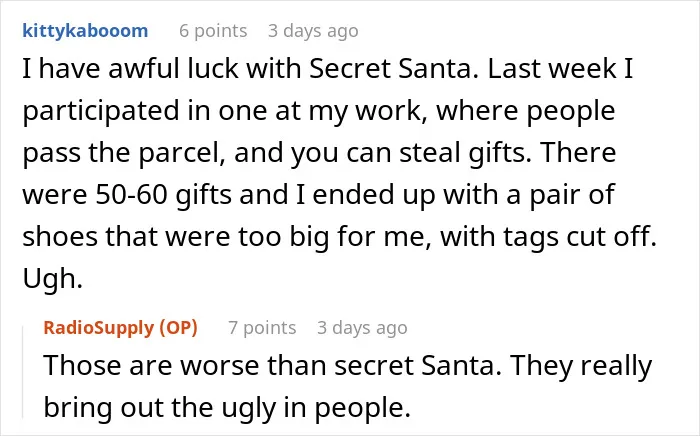The image size is (700, 436).
Task: Open permalink from RadioSupply's 3 days ago timestamp
Action: pos(362,328)
